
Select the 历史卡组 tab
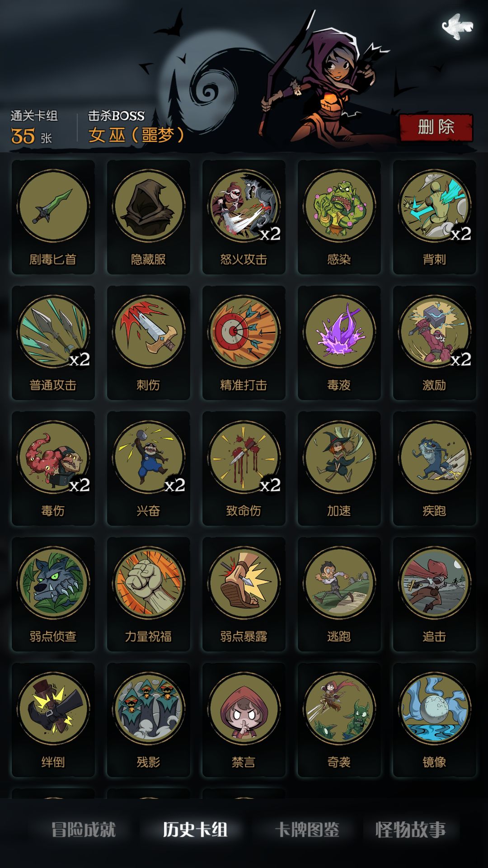pyautogui.click(x=195, y=830)
